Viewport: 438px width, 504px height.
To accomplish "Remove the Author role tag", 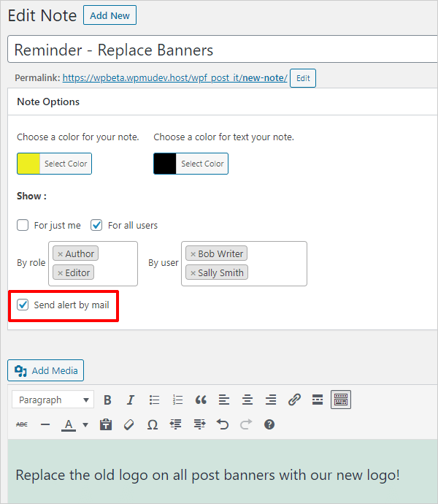I will click(x=60, y=254).
